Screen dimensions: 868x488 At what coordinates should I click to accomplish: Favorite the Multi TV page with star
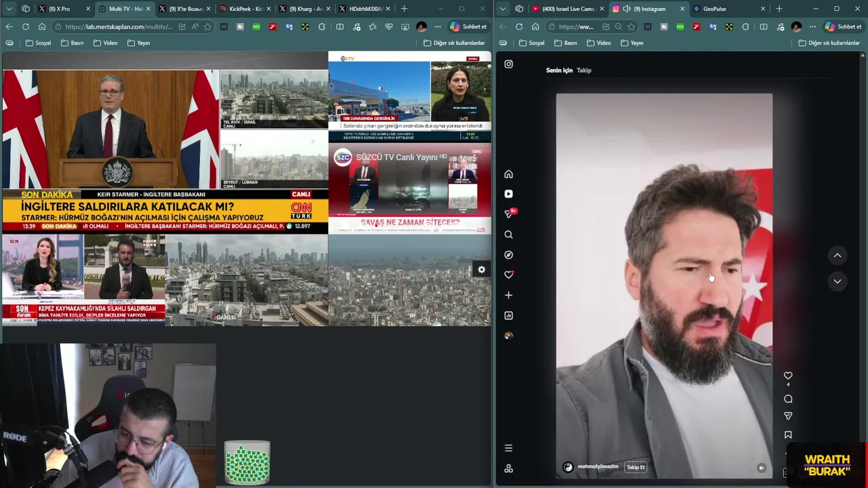pyautogui.click(x=208, y=26)
